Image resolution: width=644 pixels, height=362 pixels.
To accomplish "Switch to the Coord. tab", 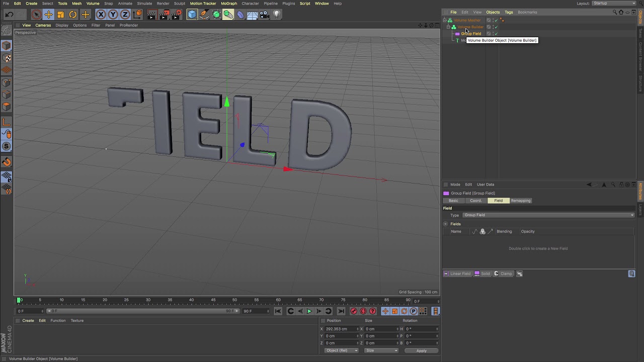I will point(475,201).
